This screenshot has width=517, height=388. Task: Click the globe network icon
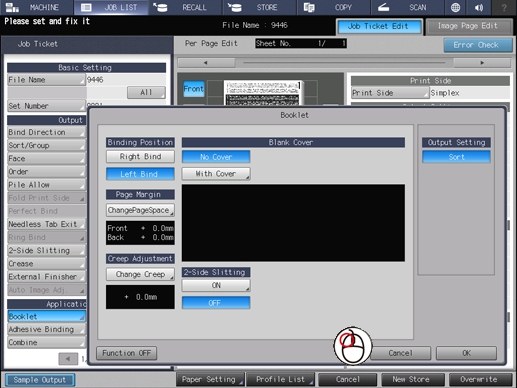[455, 7]
